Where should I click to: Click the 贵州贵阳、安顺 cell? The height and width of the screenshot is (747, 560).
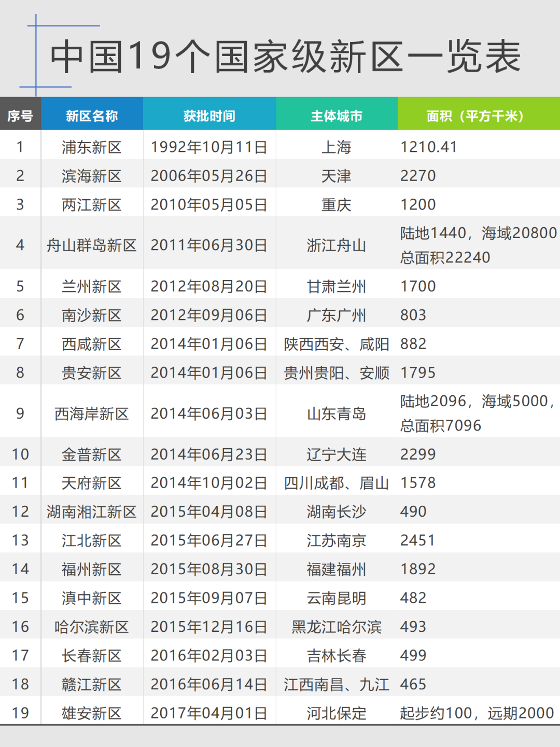pyautogui.click(x=337, y=373)
